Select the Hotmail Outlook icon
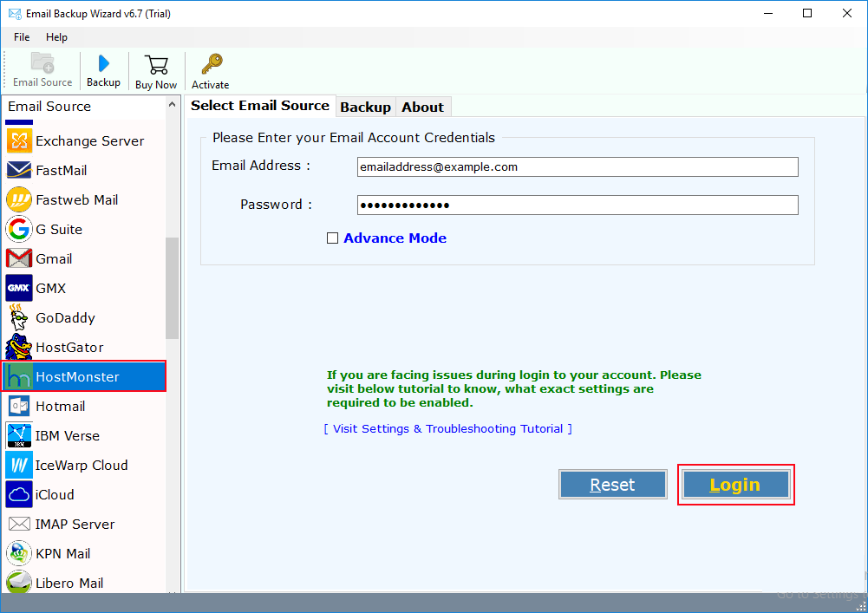 coord(19,406)
